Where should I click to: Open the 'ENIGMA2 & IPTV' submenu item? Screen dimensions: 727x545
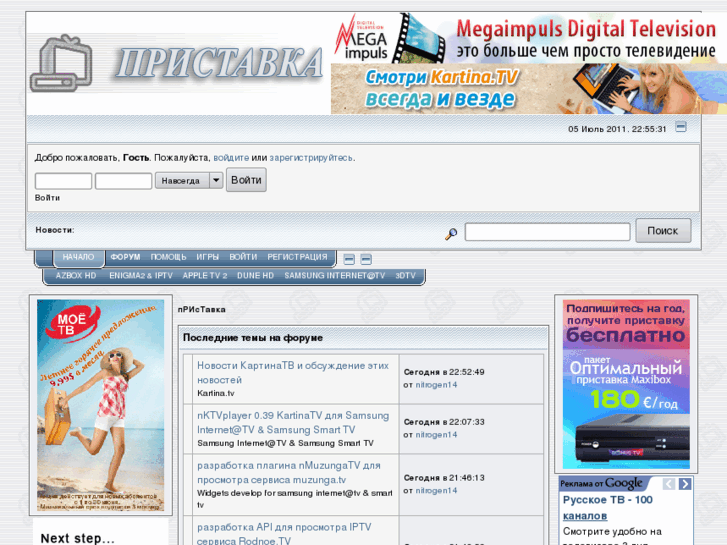coord(141,276)
